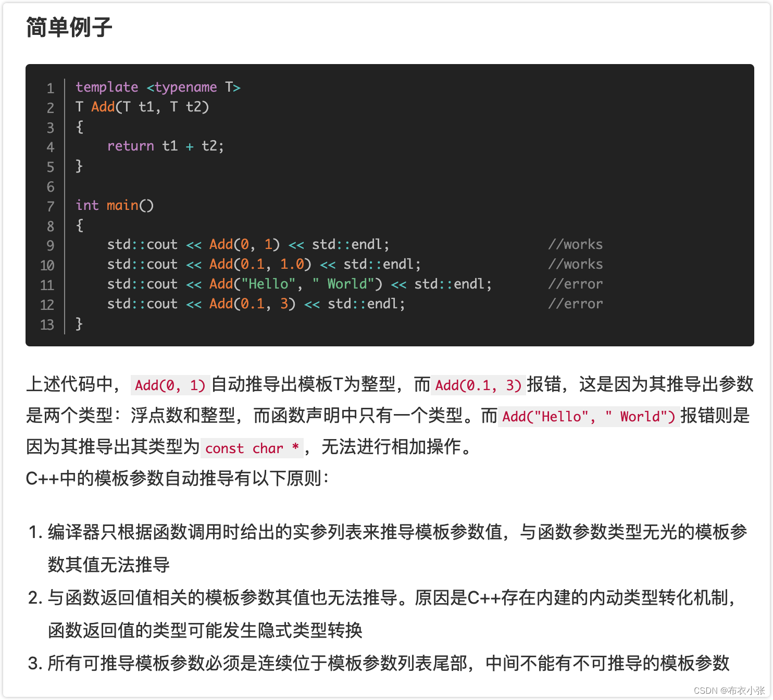Click code line "return t1 + t2;"

click(166, 146)
